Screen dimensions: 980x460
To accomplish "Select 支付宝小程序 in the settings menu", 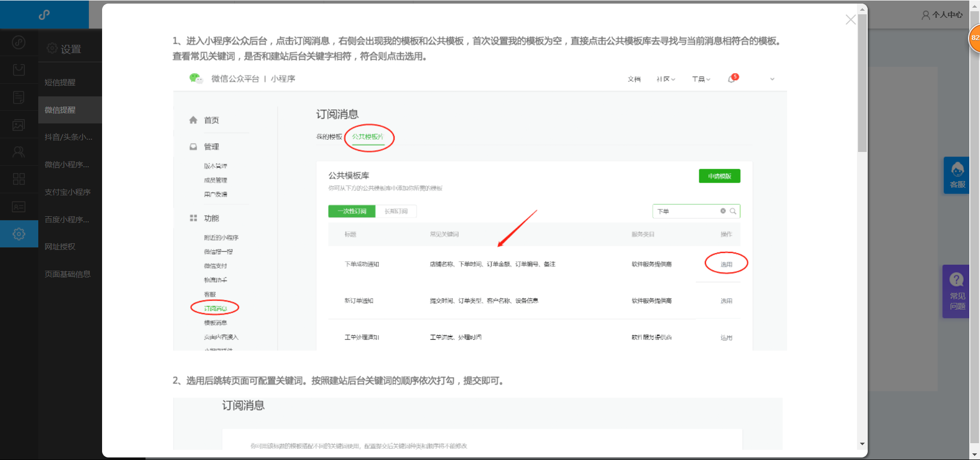I will (x=67, y=192).
